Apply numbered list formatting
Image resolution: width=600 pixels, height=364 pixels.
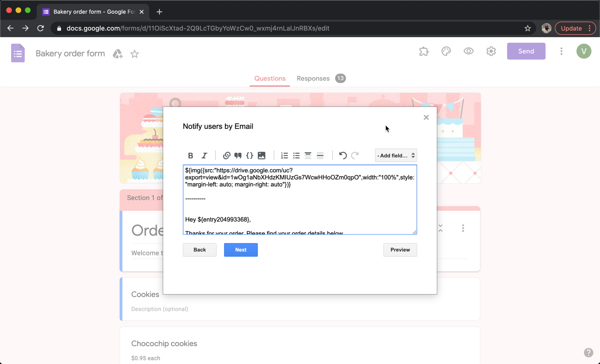point(285,156)
